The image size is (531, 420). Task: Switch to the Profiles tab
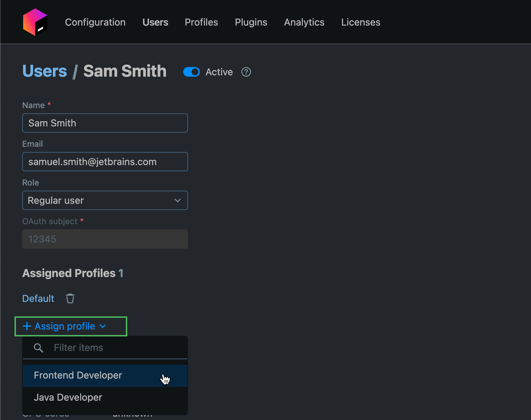coord(201,22)
